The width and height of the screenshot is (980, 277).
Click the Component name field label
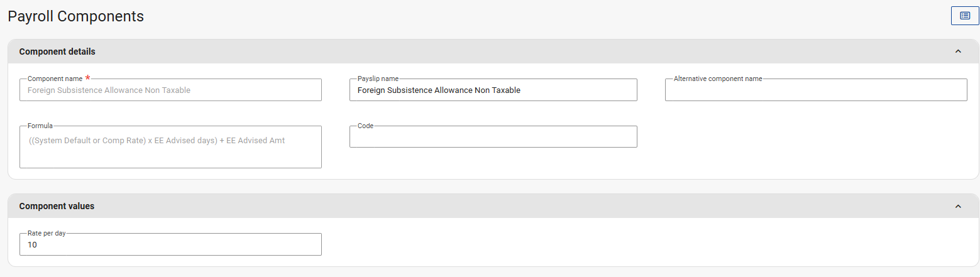(55, 79)
